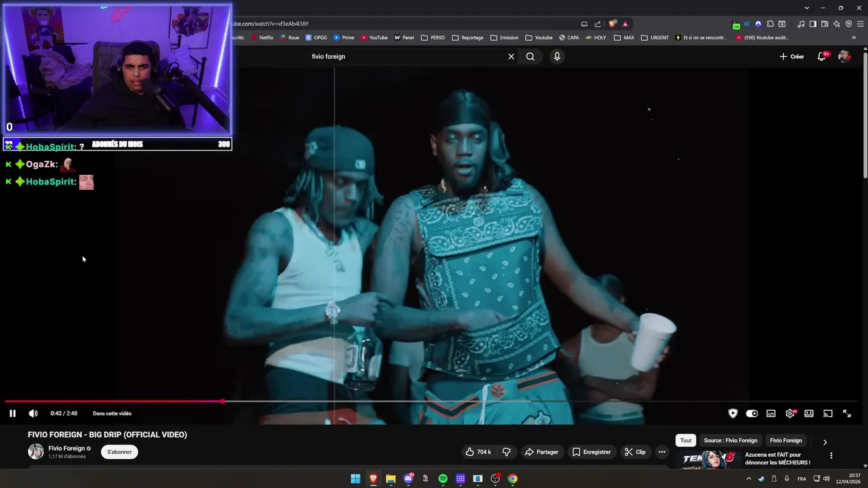868x488 pixels.
Task: Open the YouTube account avatar menu
Action: (x=844, y=57)
